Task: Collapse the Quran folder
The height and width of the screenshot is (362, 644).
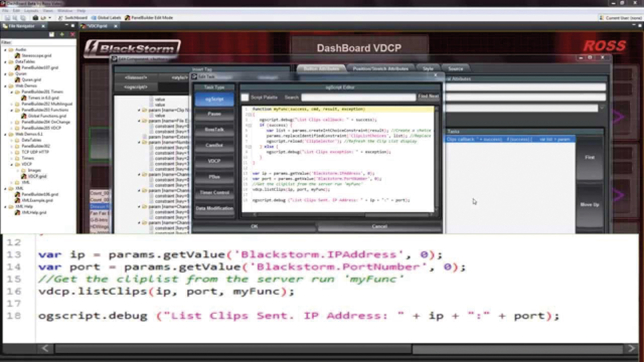Action: (6, 74)
